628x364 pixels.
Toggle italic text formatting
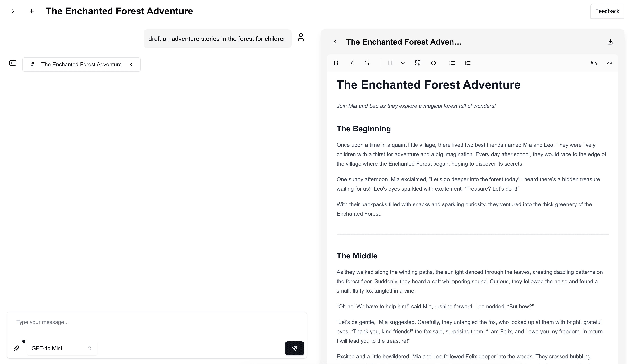click(351, 63)
